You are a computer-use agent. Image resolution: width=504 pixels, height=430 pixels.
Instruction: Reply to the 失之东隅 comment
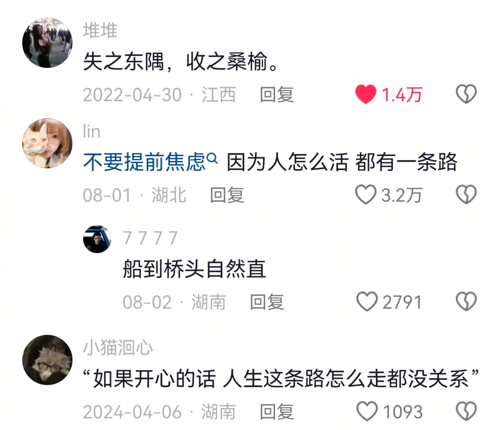(x=277, y=95)
